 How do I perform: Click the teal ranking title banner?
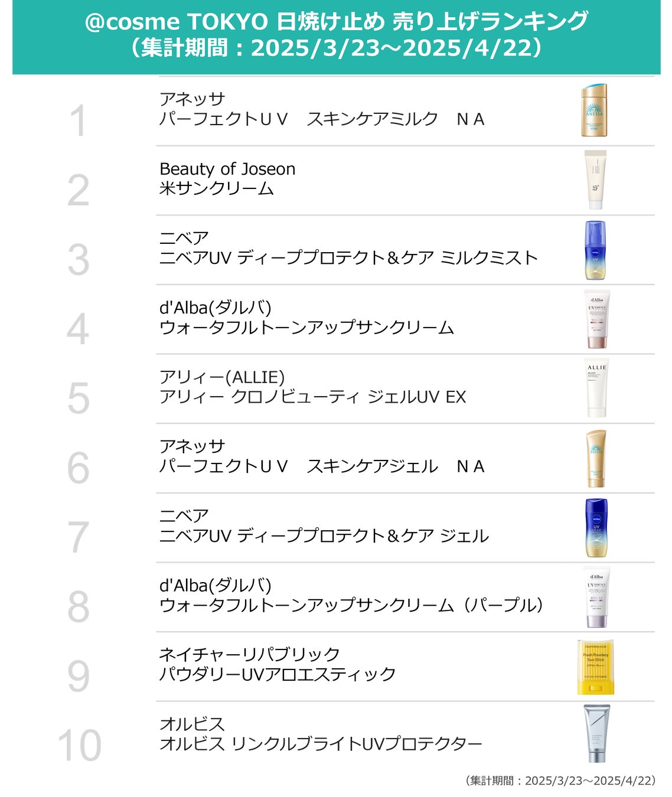(x=336, y=37)
